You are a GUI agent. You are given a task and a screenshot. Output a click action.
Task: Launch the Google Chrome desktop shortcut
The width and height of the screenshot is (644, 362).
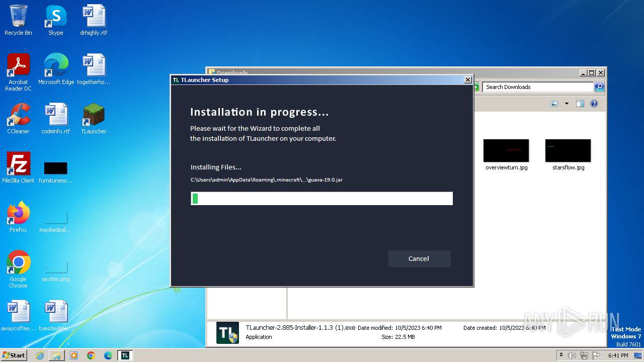(x=18, y=269)
